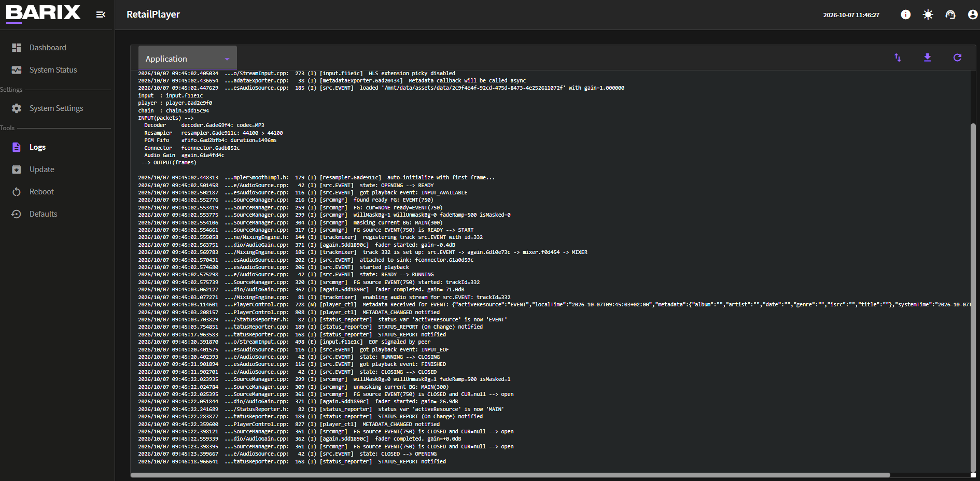Select the 'auto-initialize with first frame' log line
The width and height of the screenshot is (980, 481).
[316, 178]
